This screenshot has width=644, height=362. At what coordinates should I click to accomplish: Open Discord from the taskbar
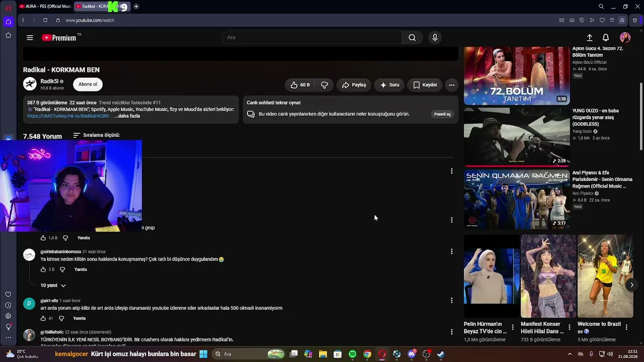click(x=412, y=354)
